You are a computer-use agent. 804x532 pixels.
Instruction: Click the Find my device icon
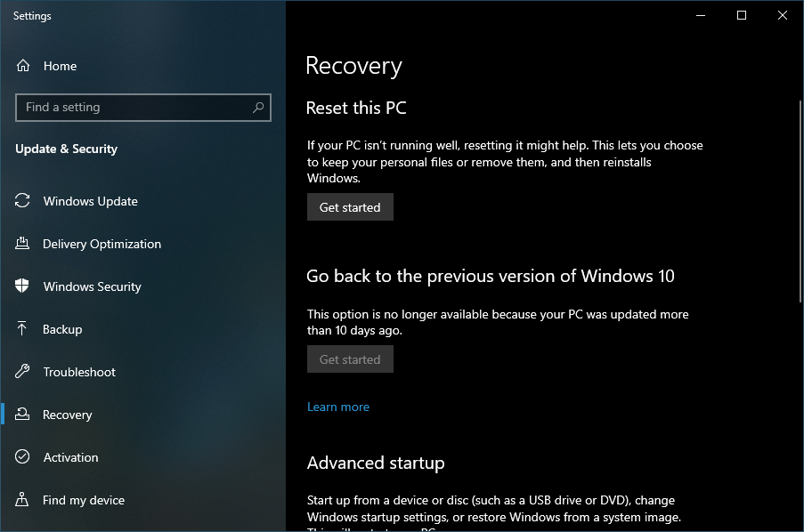coord(21,500)
